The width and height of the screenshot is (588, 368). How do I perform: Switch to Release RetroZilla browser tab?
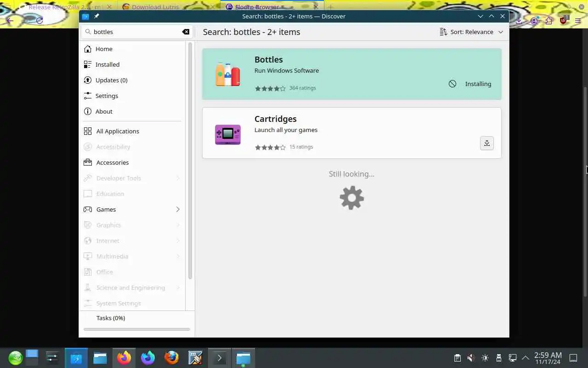64,7
